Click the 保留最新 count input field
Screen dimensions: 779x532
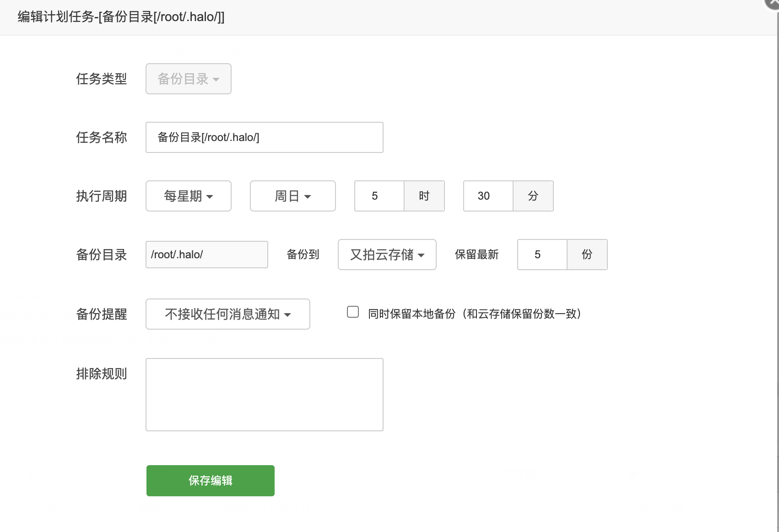coord(542,255)
